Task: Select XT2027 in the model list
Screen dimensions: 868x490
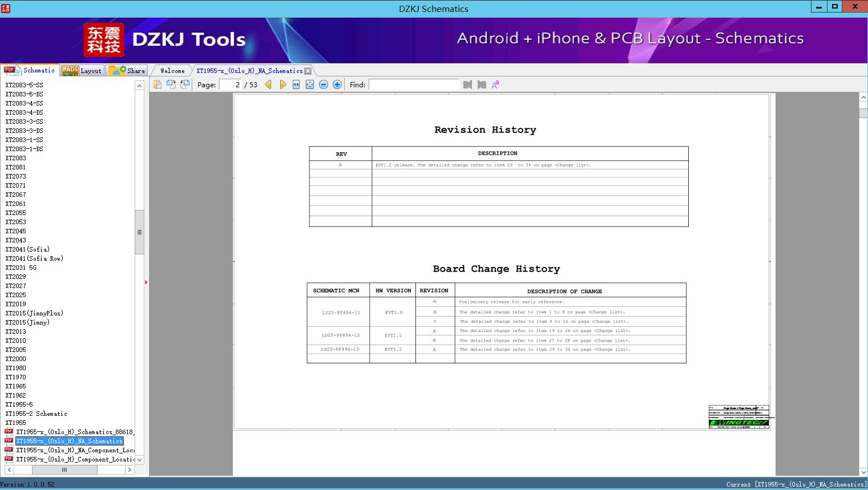Action: coord(16,286)
